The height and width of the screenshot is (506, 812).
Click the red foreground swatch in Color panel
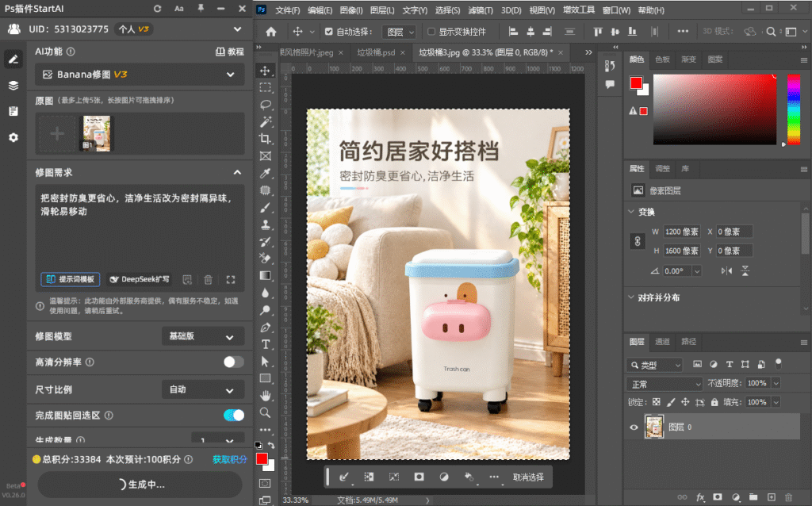point(637,82)
